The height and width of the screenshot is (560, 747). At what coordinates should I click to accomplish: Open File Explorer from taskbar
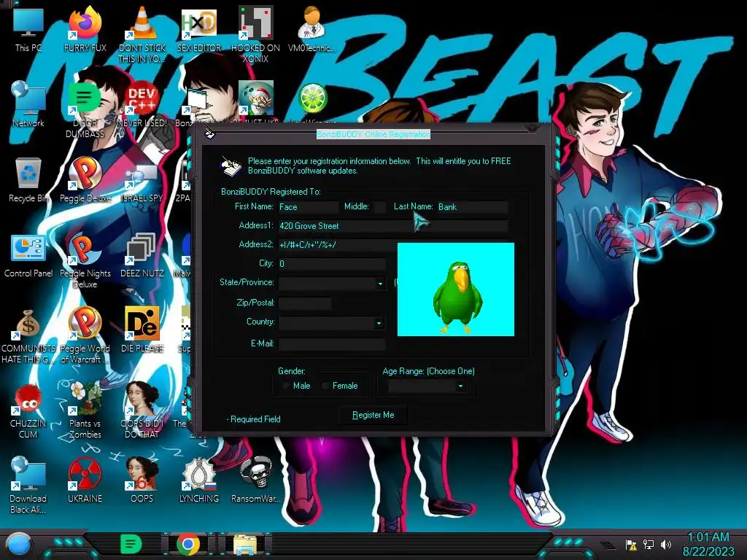[245, 544]
